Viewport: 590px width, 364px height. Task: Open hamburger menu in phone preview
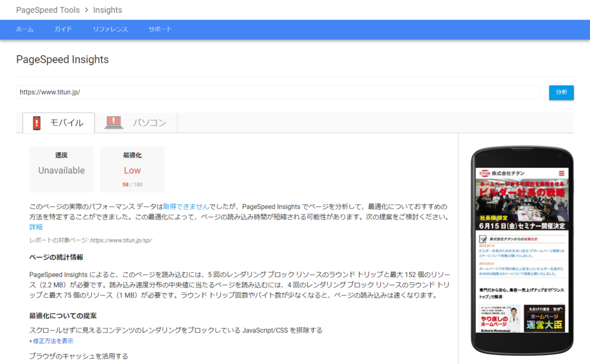pyautogui.click(x=561, y=173)
